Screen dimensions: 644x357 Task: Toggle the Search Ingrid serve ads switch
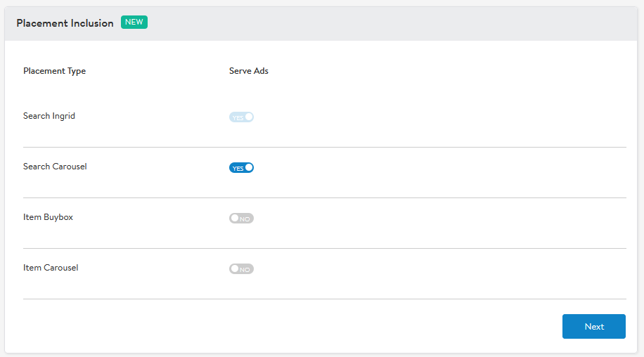click(x=241, y=117)
